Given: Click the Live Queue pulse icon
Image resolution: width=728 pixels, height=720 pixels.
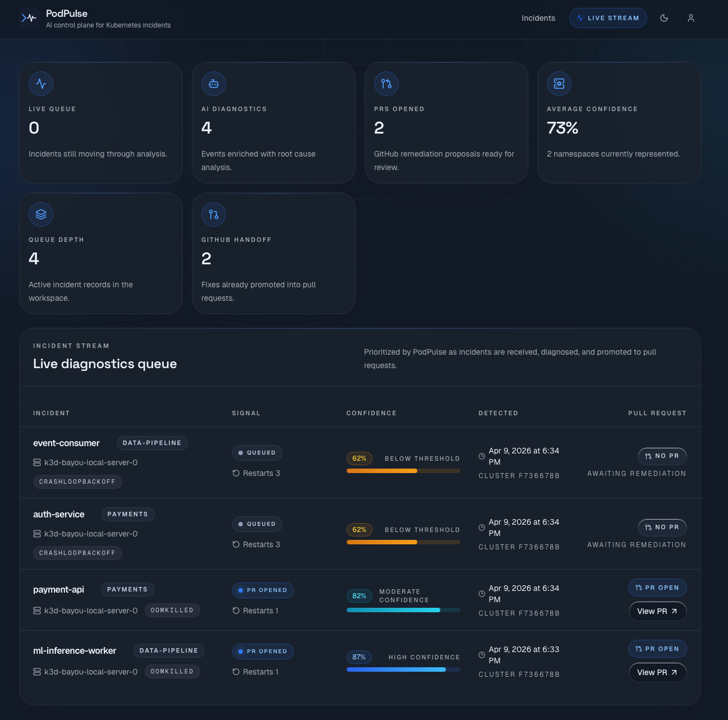Looking at the screenshot, I should click(x=41, y=84).
